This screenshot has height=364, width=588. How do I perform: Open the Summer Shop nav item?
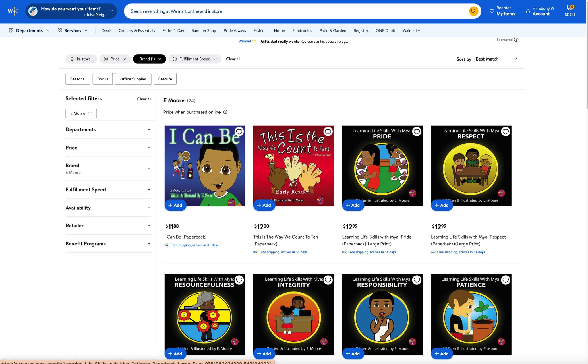[x=204, y=30]
